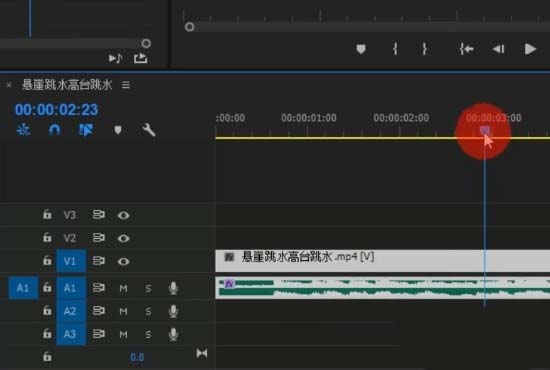Add a marker from the timeline toolbar
The image size is (550, 370).
point(118,130)
